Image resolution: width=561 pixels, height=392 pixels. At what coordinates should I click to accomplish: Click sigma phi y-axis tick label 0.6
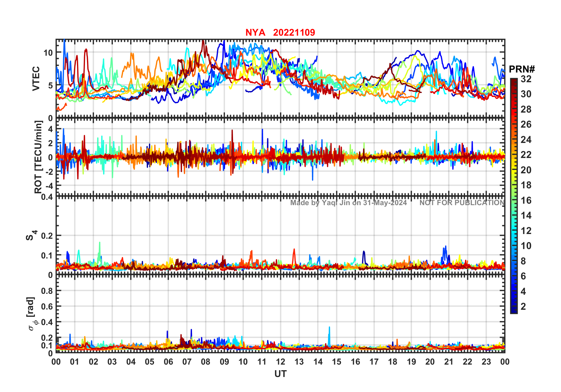point(47,307)
